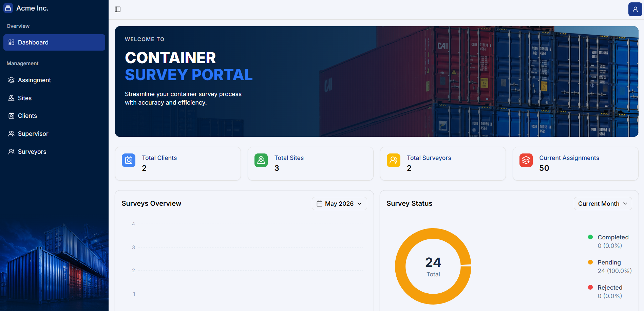Click the Acme Inc. brand title
This screenshot has width=644, height=311.
pyautogui.click(x=33, y=8)
